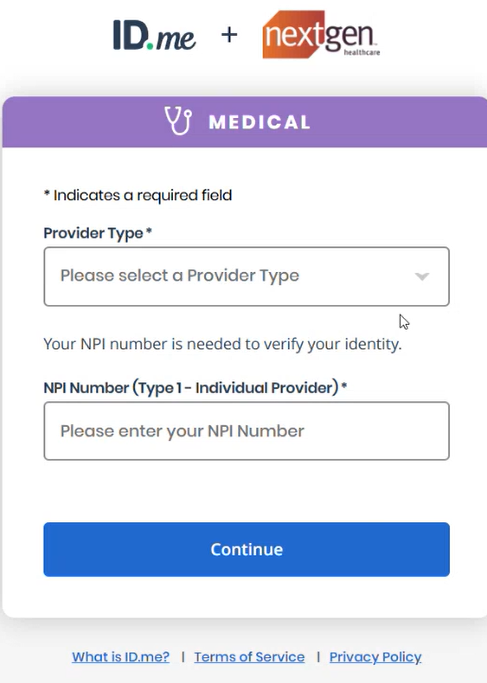Click the Provider Type field label
The width and height of the screenshot is (487, 683).
[x=93, y=233]
